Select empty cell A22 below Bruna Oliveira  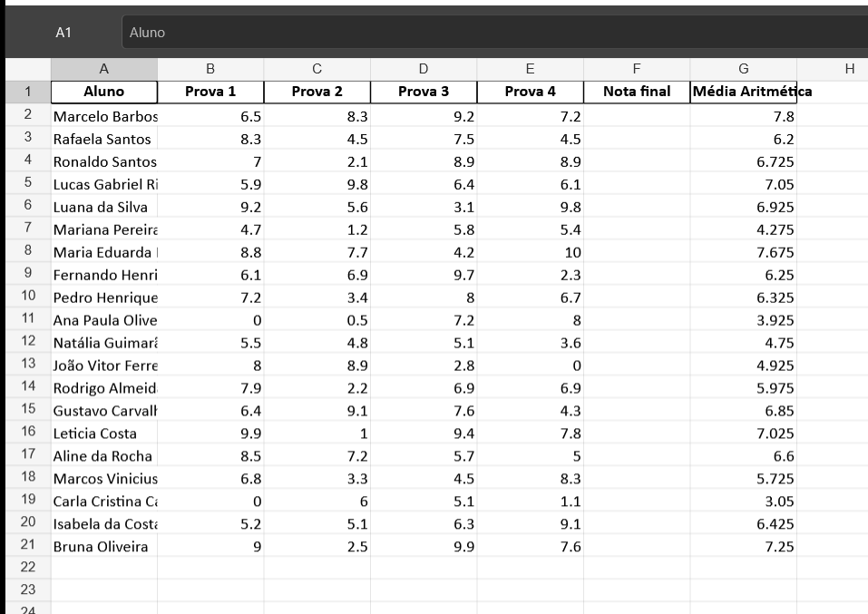104,568
